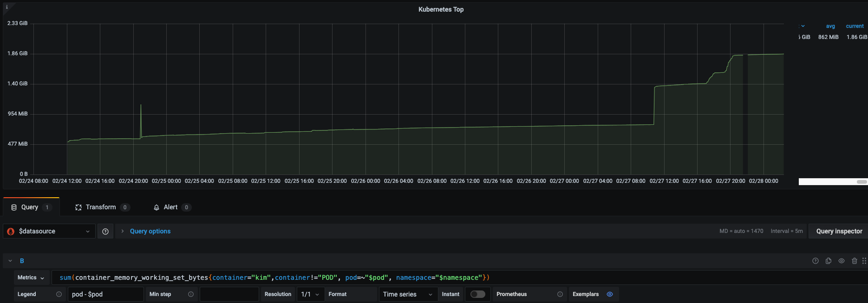Delete query B using the trash icon
The width and height of the screenshot is (868, 303).
click(854, 261)
